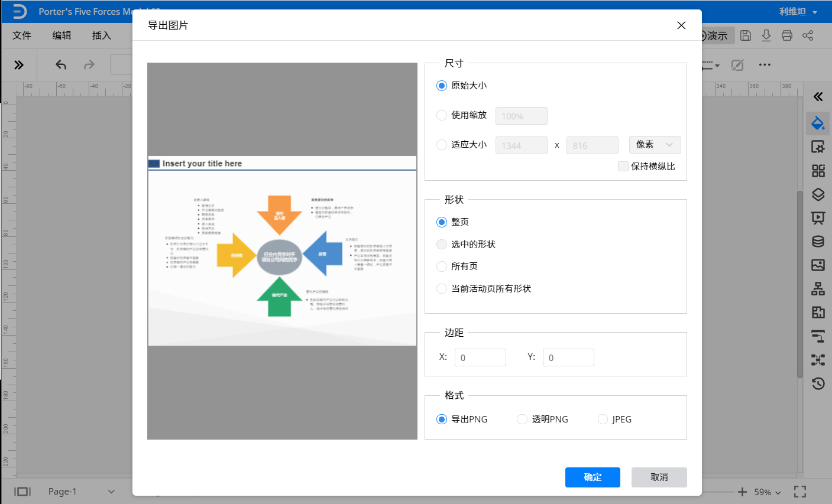Collapse the right sidebar panel
Screen dimensions: 832x504
[x=818, y=97]
